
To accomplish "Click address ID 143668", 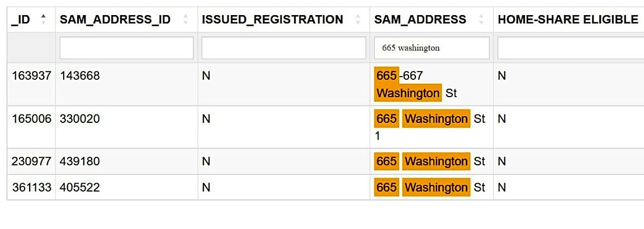I will coord(80,76).
